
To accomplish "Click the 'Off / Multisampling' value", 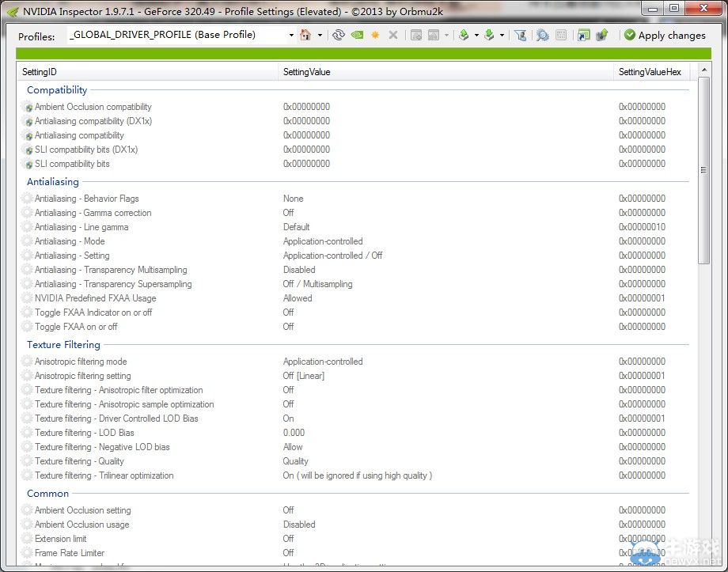I will [x=317, y=284].
